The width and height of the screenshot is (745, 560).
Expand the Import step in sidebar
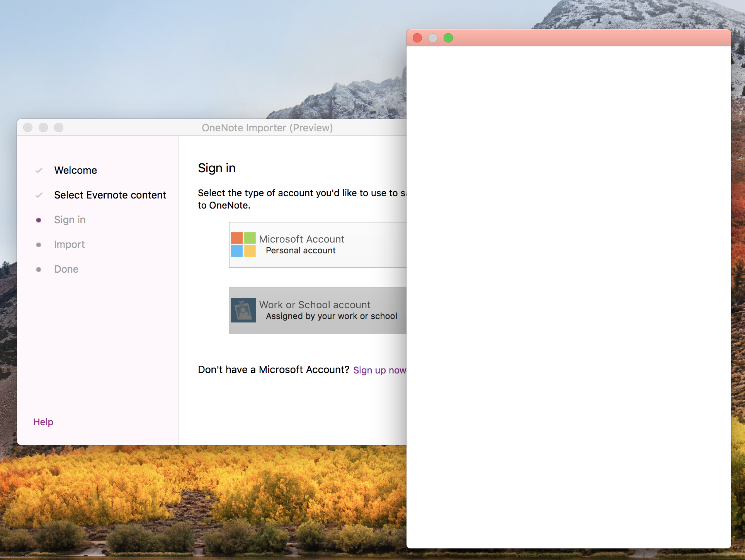pos(69,244)
